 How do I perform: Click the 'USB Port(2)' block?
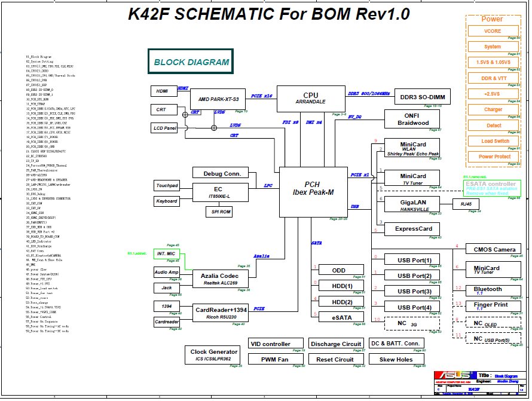tap(412, 276)
